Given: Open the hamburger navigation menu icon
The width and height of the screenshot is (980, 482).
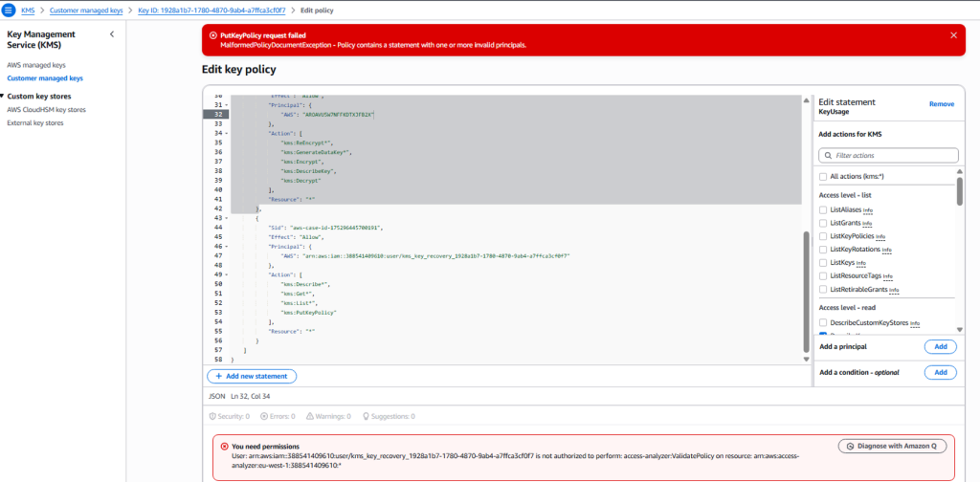Looking at the screenshot, I should pyautogui.click(x=9, y=10).
